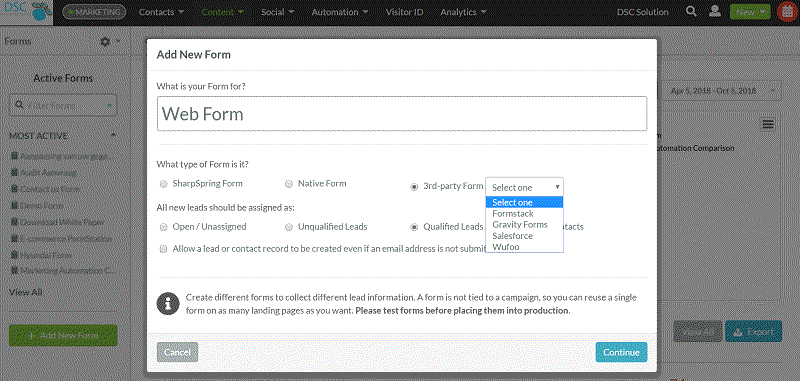Click the form icon beside Download White Paper
The height and width of the screenshot is (381, 800).
coord(14,222)
